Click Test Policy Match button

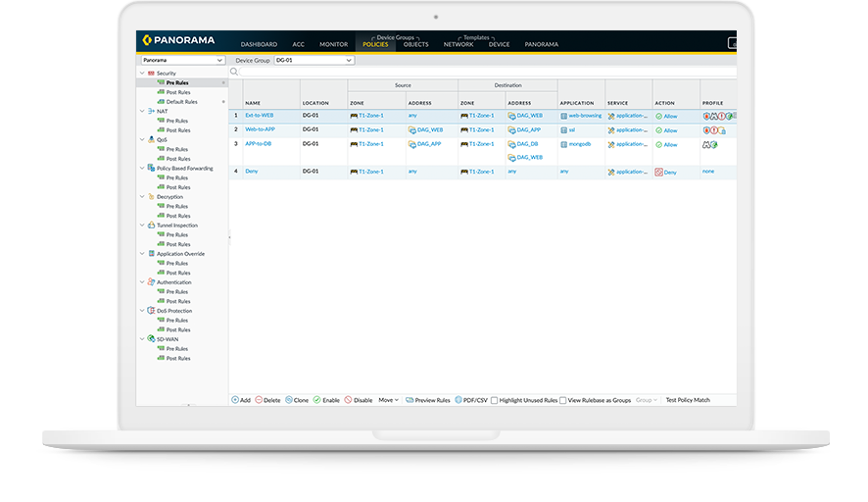point(687,400)
